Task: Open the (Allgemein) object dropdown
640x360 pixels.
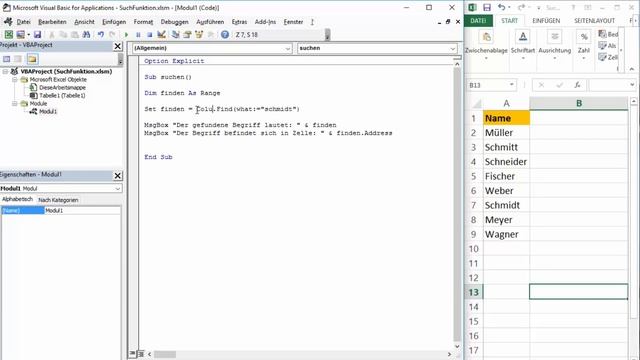Action: [288, 49]
